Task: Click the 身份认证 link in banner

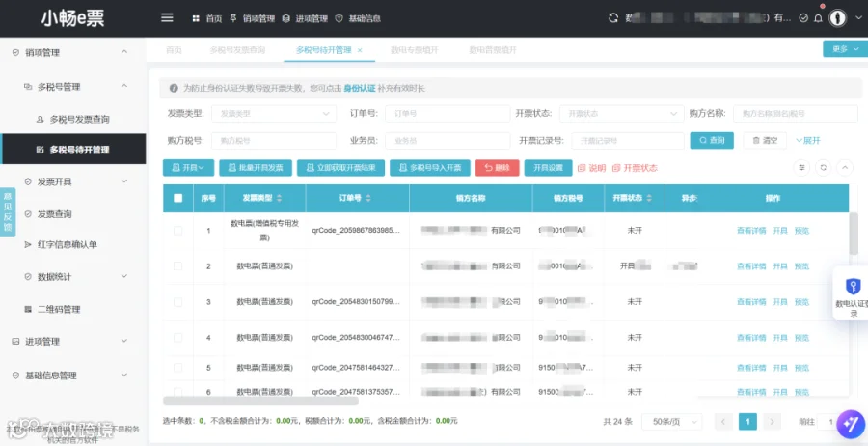Action: click(360, 88)
